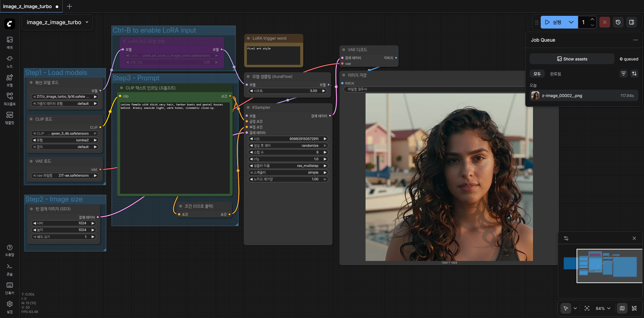Select the 모두 tab in Job Queue

(x=537, y=74)
